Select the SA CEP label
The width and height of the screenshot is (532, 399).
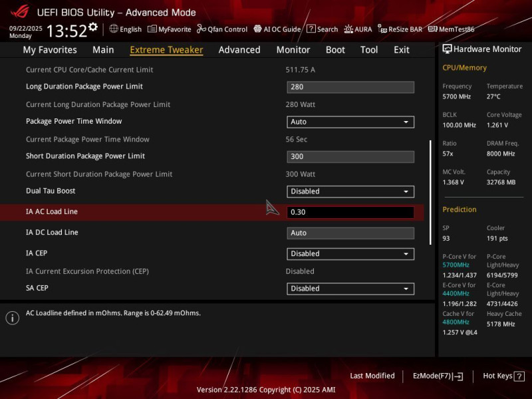pyautogui.click(x=37, y=288)
